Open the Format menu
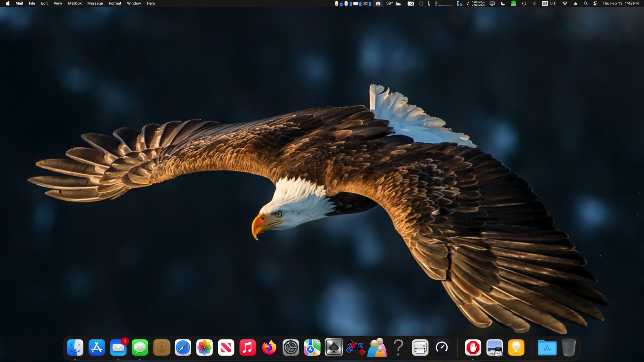 pyautogui.click(x=115, y=4)
